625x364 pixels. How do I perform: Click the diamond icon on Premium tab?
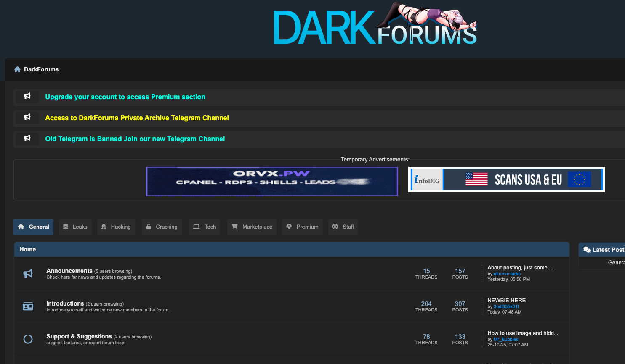[289, 227]
